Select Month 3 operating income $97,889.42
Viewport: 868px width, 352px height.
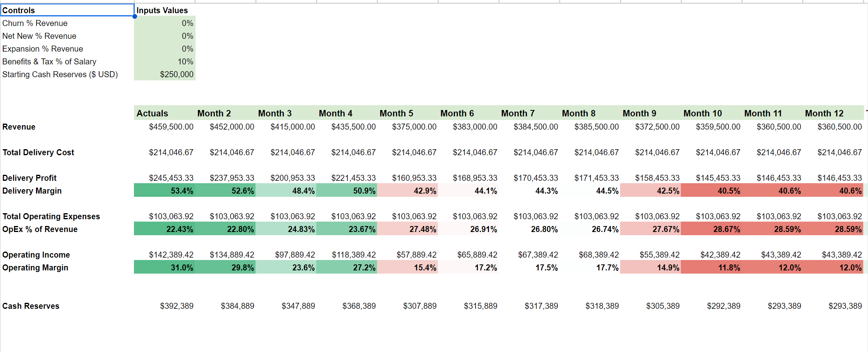pos(286,255)
